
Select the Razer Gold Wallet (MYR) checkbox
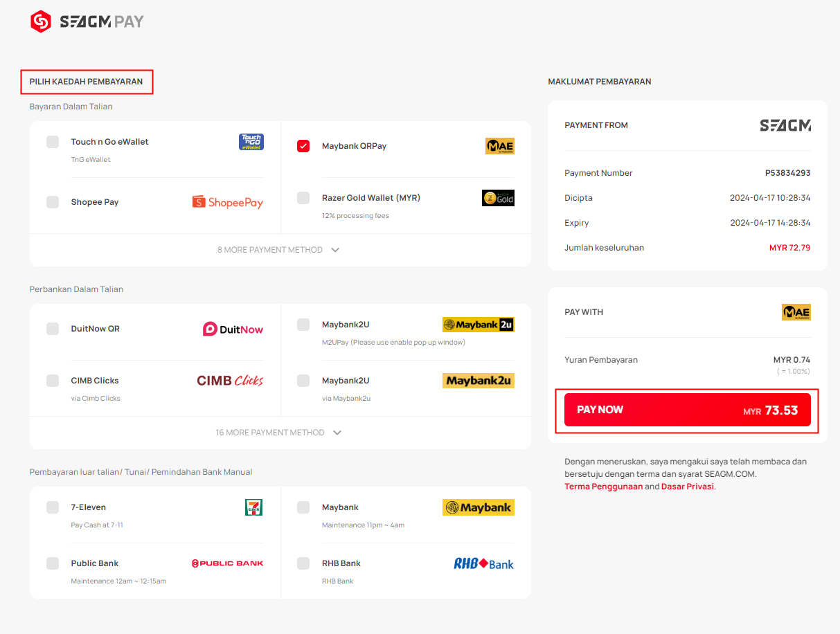[303, 198]
